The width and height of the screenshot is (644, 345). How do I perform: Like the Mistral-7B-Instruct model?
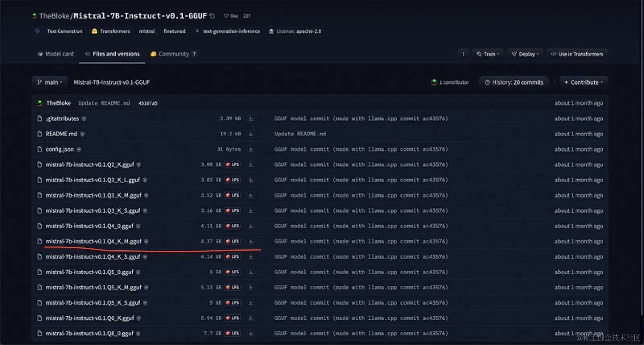231,16
